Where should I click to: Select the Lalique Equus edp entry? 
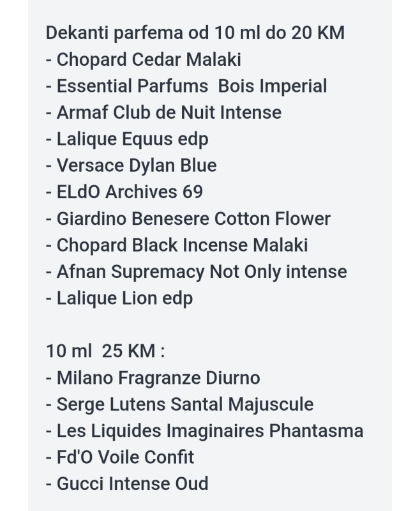127,139
